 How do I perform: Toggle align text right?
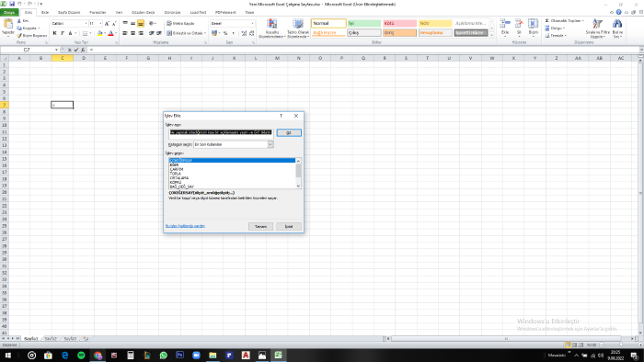[141, 33]
